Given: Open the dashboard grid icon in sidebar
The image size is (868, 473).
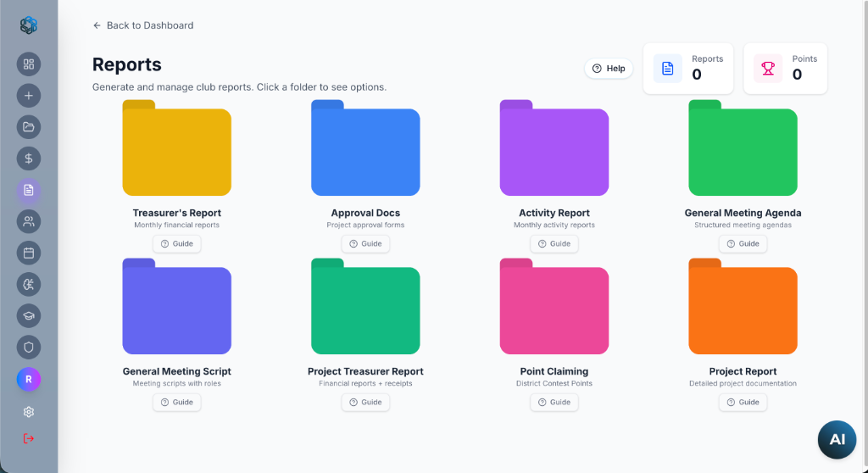Looking at the screenshot, I should pos(29,64).
